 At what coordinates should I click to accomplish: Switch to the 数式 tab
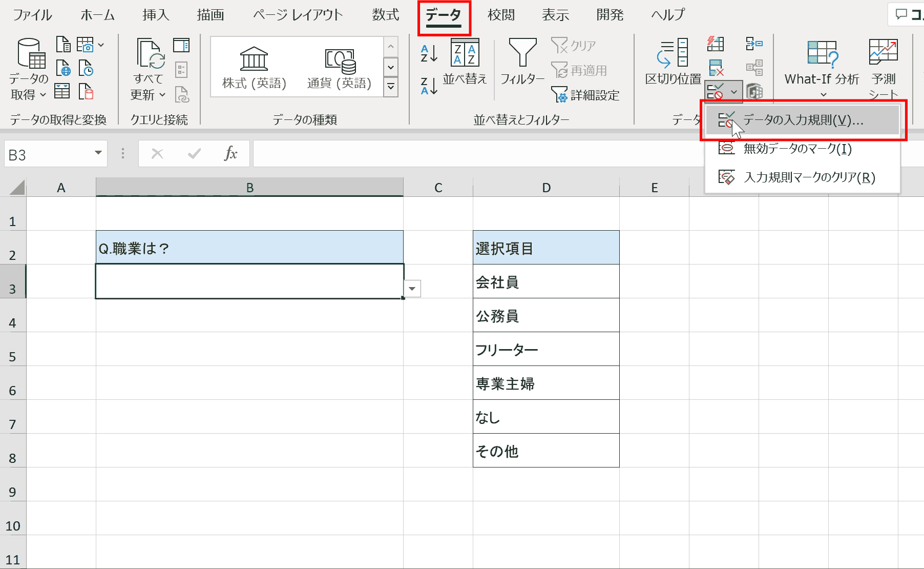386,14
